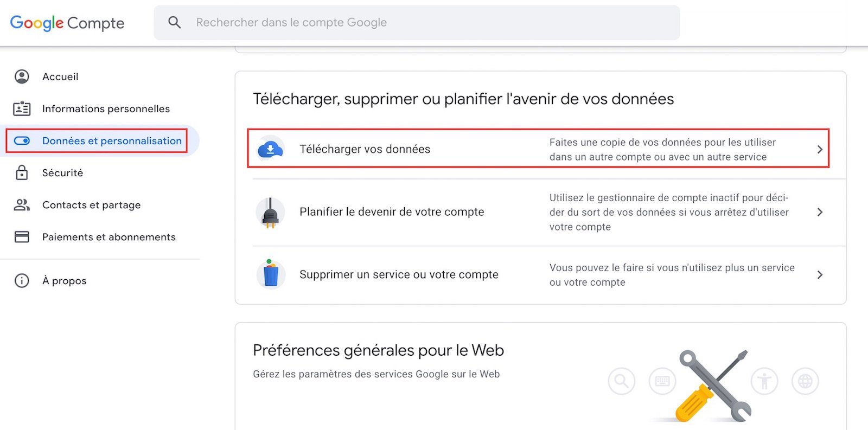Click the cloud download icon for Télécharger vos données
The width and height of the screenshot is (868, 430).
click(270, 149)
